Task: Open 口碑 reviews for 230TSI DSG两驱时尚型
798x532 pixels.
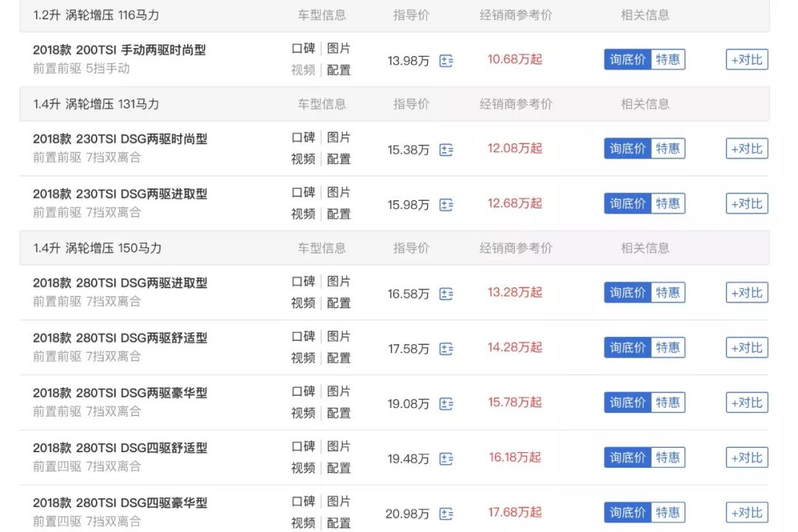Action: [x=304, y=138]
